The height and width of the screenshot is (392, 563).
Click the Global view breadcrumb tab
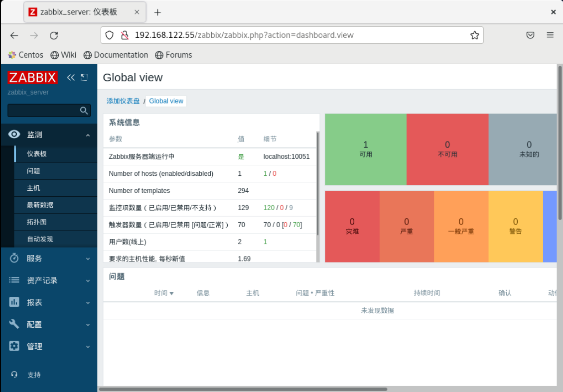tap(166, 101)
